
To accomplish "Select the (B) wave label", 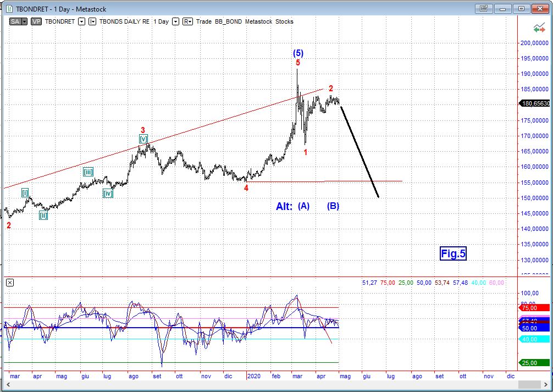I will [333, 206].
